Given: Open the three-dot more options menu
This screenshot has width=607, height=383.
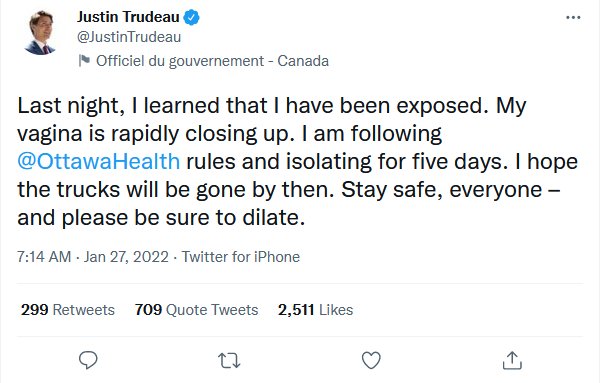Looking at the screenshot, I should click(573, 17).
